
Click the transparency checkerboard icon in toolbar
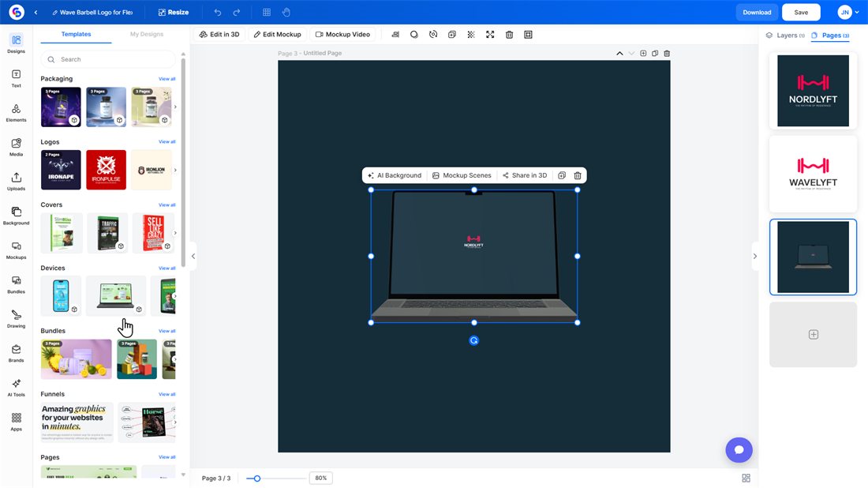(471, 34)
